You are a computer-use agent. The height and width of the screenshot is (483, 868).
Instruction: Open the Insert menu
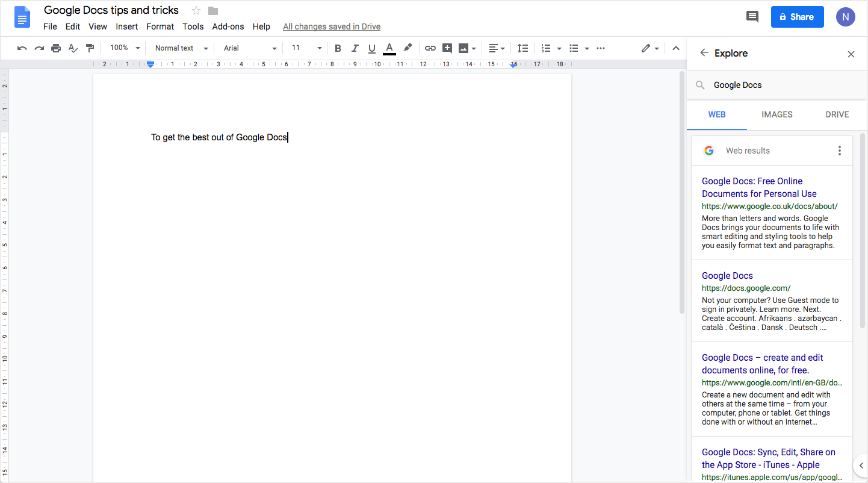(127, 26)
